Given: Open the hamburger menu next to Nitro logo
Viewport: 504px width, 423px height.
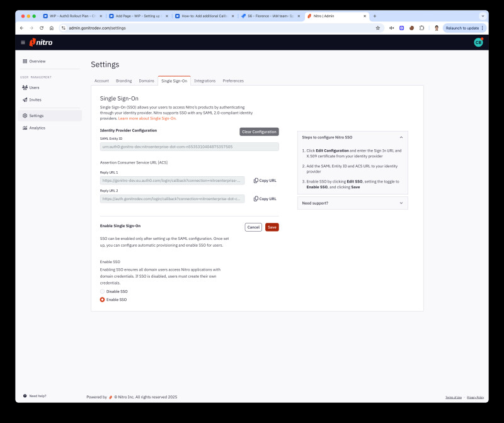Looking at the screenshot, I should pyautogui.click(x=23, y=42).
